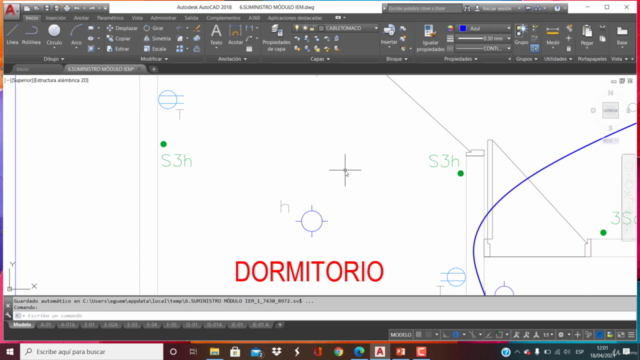This screenshot has height=360, width=640.
Task: Select the Línea drawing tool
Action: 12,34
